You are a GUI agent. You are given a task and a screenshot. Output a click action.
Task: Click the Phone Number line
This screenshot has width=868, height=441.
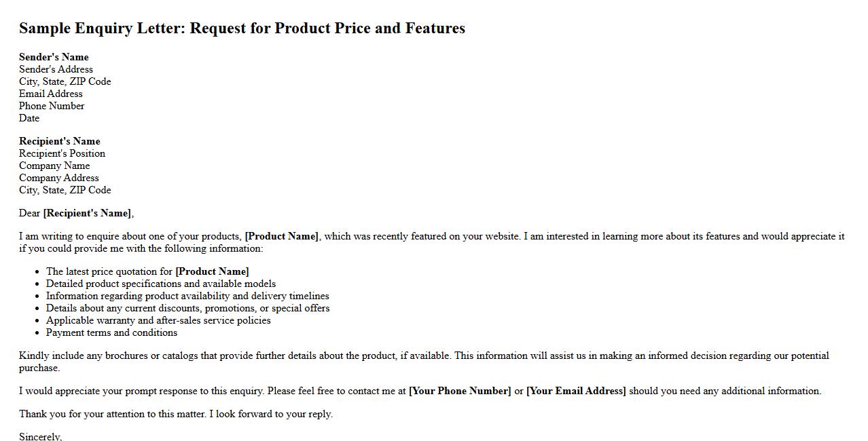coord(52,106)
